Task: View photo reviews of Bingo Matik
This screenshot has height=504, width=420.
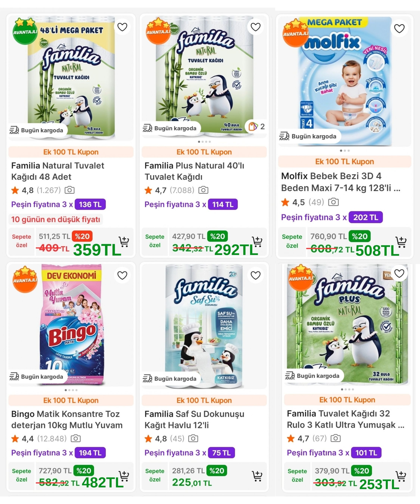Action: (x=76, y=438)
